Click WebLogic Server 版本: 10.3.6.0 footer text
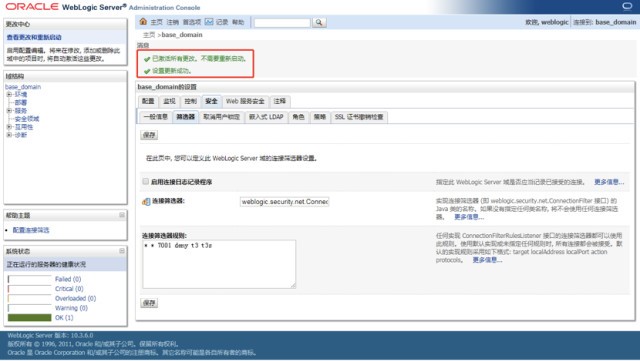 click(x=50, y=335)
